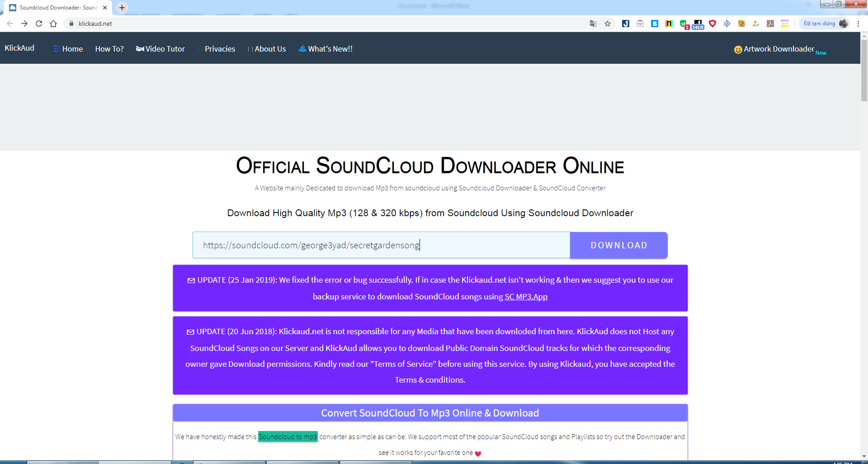
Task: Open the red shield extension
Action: coord(712,24)
